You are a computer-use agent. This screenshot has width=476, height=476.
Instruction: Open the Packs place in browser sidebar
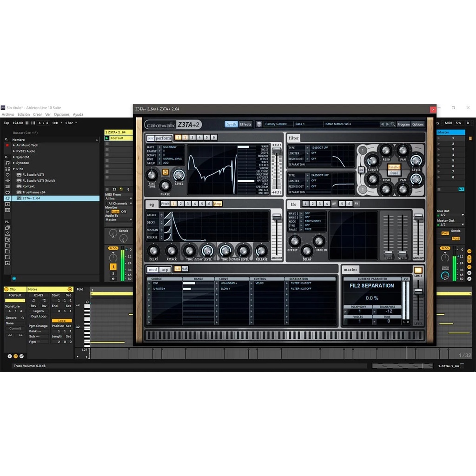click(x=7, y=228)
